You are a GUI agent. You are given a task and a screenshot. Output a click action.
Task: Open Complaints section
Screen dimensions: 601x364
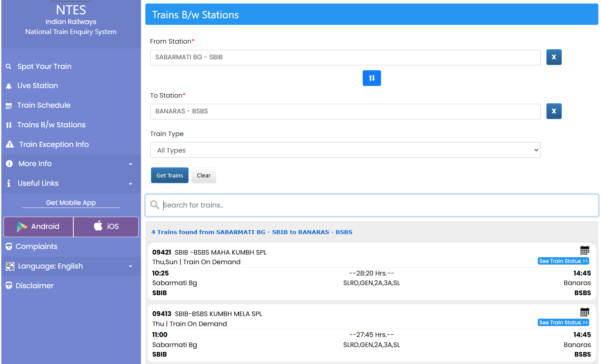coord(37,246)
